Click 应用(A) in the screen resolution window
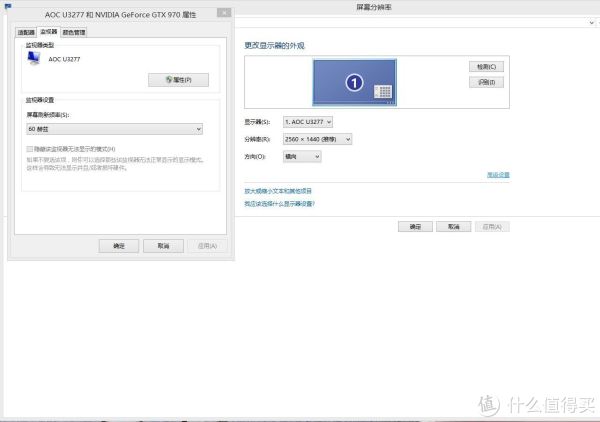This screenshot has width=600, height=422. tap(492, 226)
